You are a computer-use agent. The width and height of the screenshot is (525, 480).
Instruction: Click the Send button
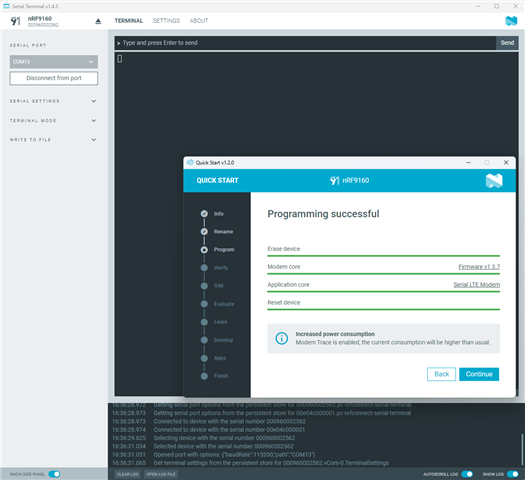507,43
